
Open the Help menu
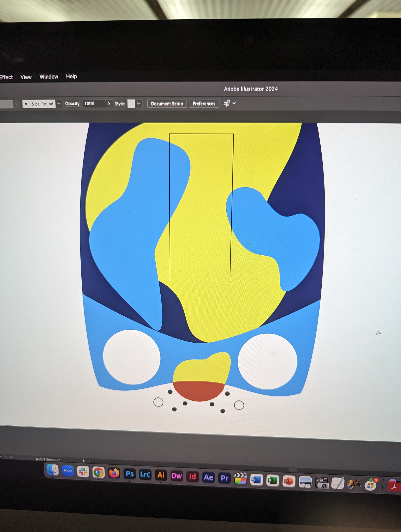click(x=71, y=77)
